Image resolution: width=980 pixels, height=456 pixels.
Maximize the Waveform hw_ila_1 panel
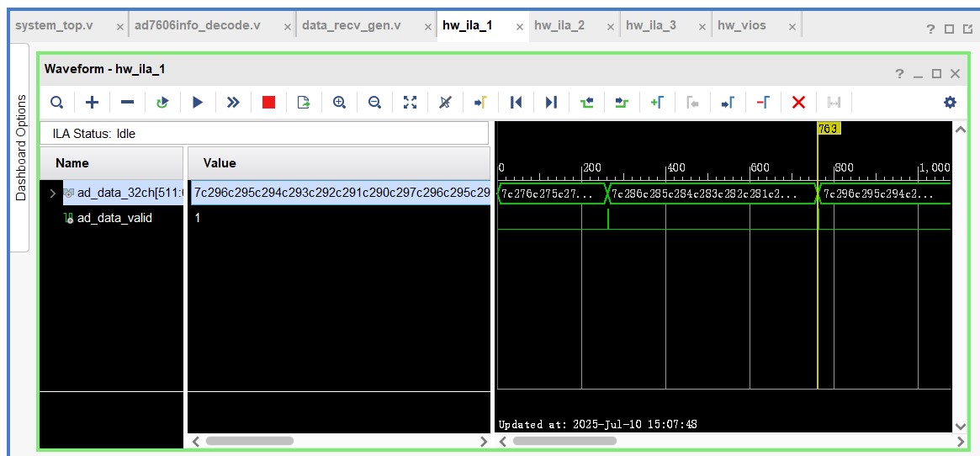coord(936,74)
